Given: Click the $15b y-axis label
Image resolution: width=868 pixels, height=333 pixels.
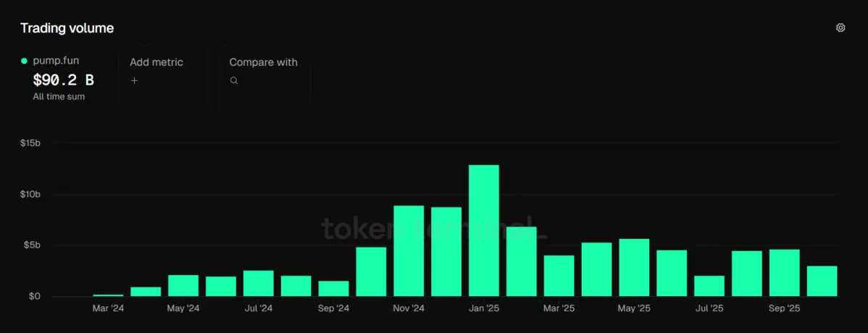Looking at the screenshot, I should [30, 143].
